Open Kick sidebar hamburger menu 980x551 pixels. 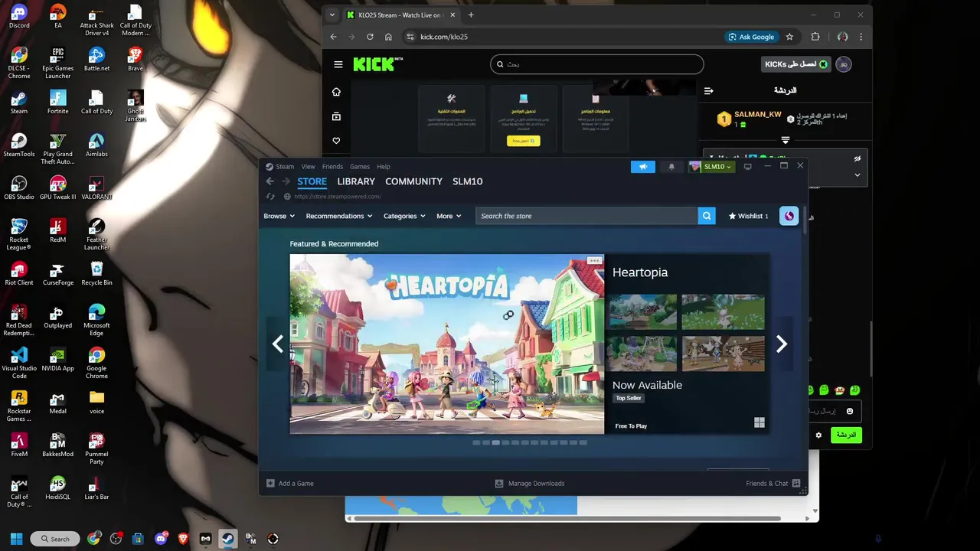[338, 64]
